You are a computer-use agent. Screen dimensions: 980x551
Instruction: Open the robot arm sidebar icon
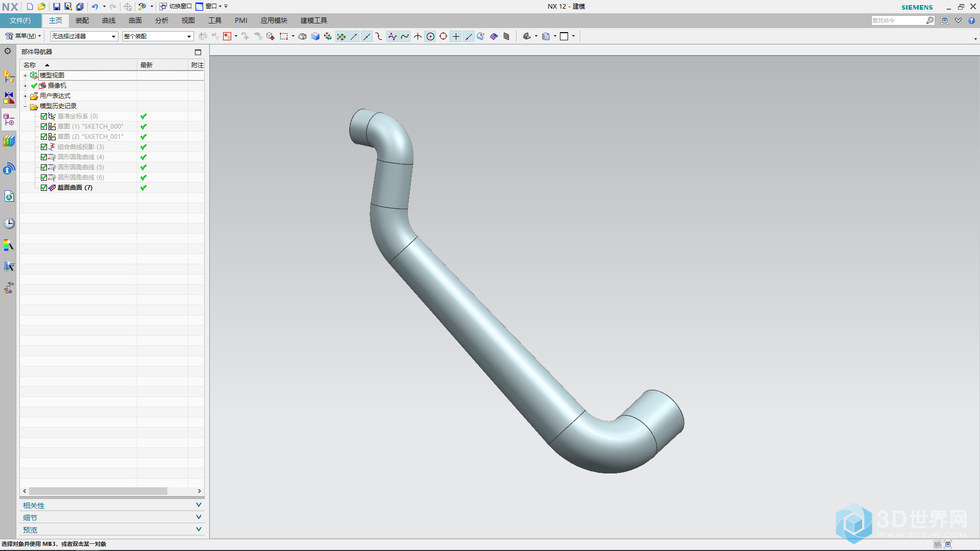9,288
